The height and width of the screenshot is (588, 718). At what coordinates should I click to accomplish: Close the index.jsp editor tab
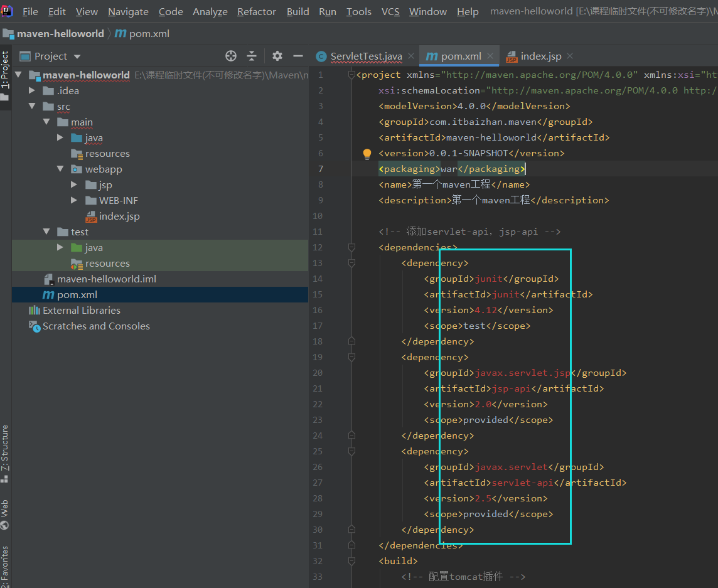pos(570,56)
